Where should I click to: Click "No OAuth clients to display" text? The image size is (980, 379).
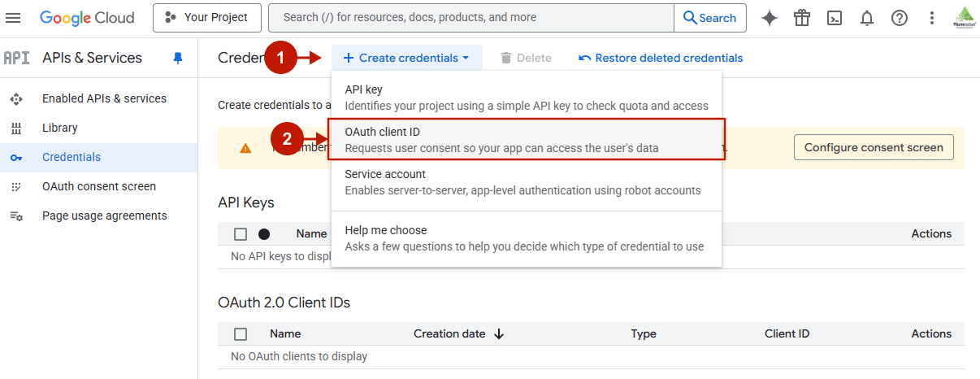point(299,356)
